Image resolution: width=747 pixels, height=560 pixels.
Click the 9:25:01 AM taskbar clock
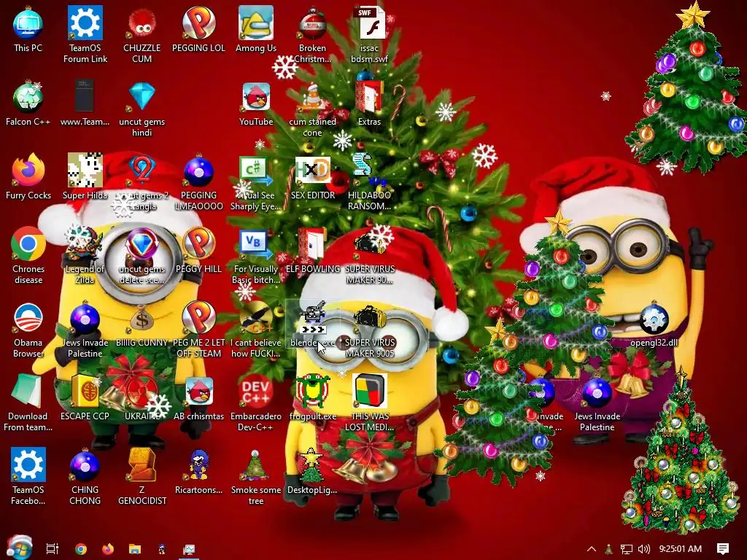[x=681, y=549]
